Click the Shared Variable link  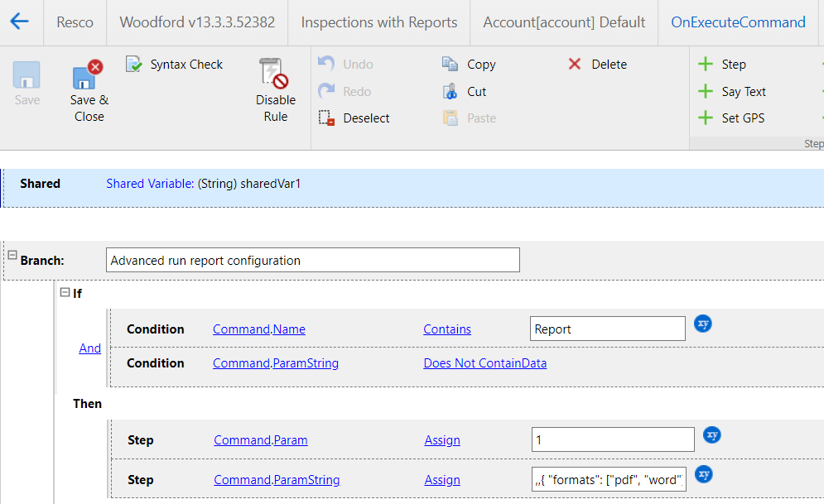(150, 184)
